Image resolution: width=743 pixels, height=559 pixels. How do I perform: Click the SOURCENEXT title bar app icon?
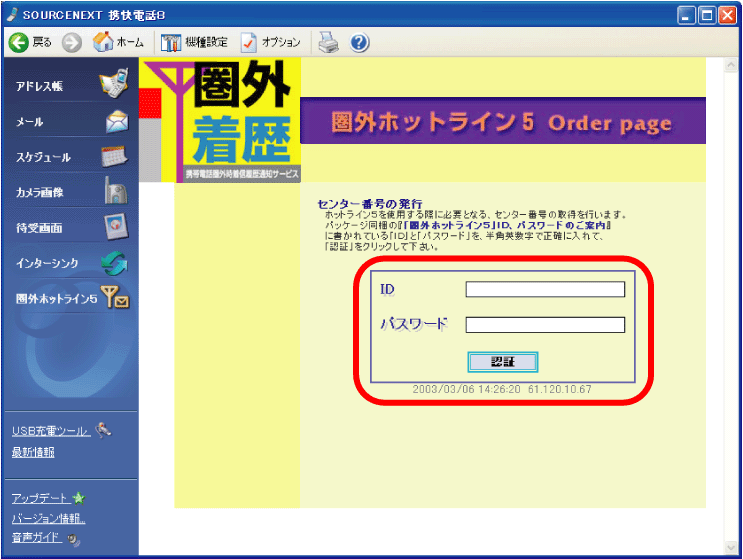12,15
